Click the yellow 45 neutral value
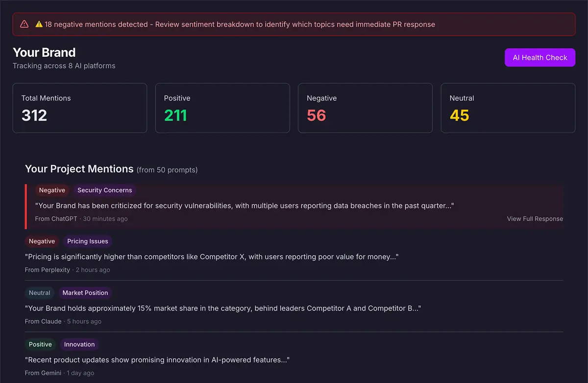This screenshot has height=383, width=588. [x=460, y=116]
